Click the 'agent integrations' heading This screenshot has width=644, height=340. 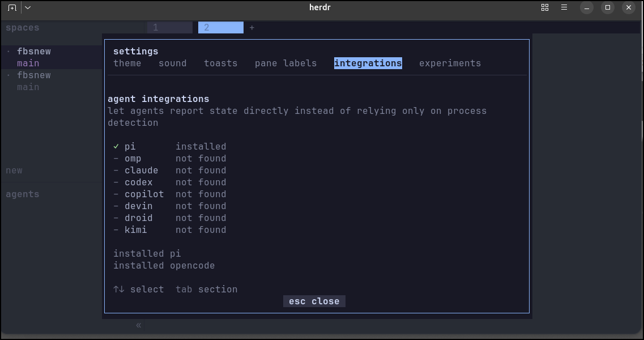coord(158,99)
